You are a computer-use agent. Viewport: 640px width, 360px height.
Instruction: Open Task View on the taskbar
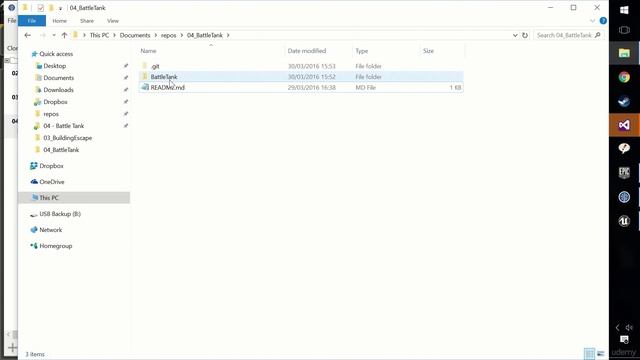(x=624, y=30)
